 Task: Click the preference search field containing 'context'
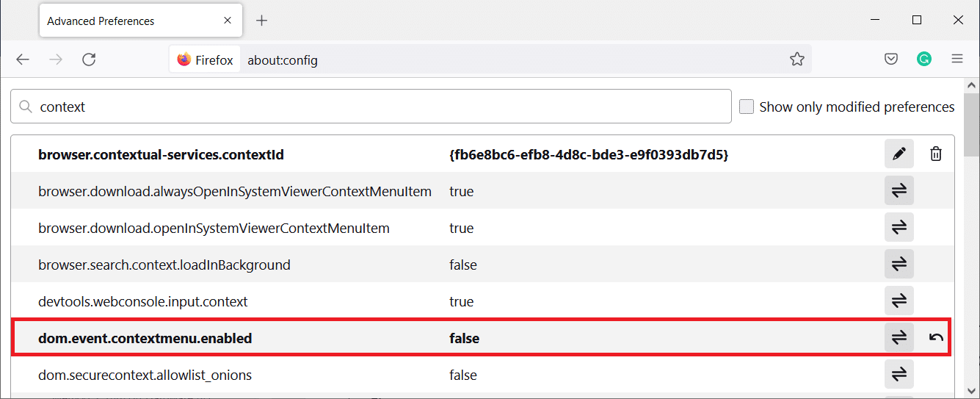pyautogui.click(x=371, y=107)
